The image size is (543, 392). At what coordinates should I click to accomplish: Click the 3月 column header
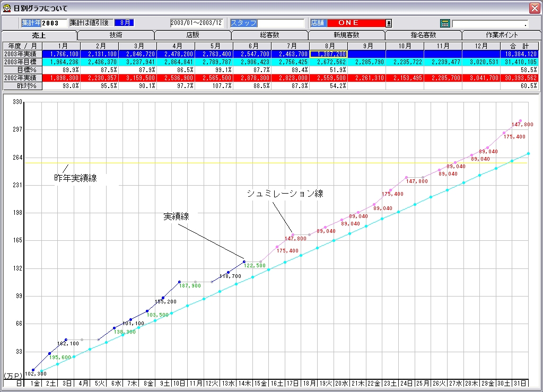click(x=137, y=46)
